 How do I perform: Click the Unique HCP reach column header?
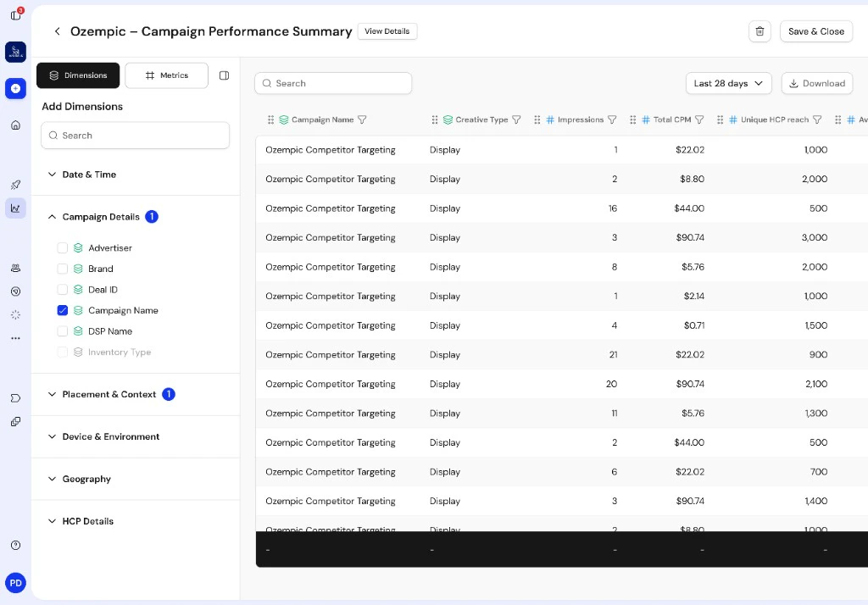tap(775, 119)
